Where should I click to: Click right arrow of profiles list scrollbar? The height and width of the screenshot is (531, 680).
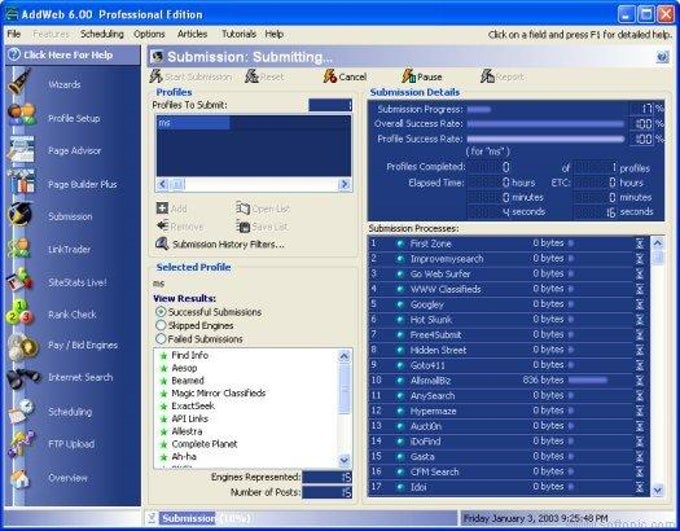pos(344,185)
